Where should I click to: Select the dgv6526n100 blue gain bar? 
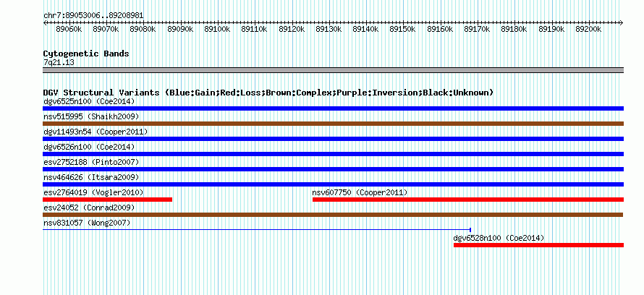coord(333,154)
